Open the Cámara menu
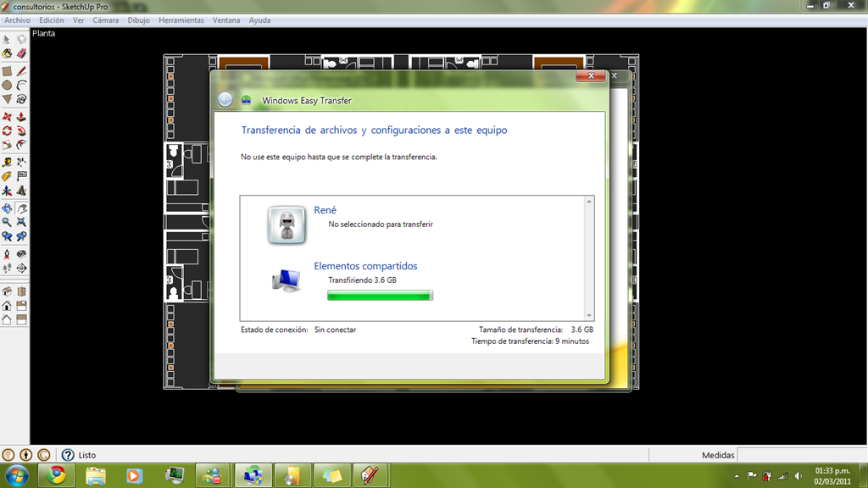Viewport: 868px width, 488px height. 105,20
